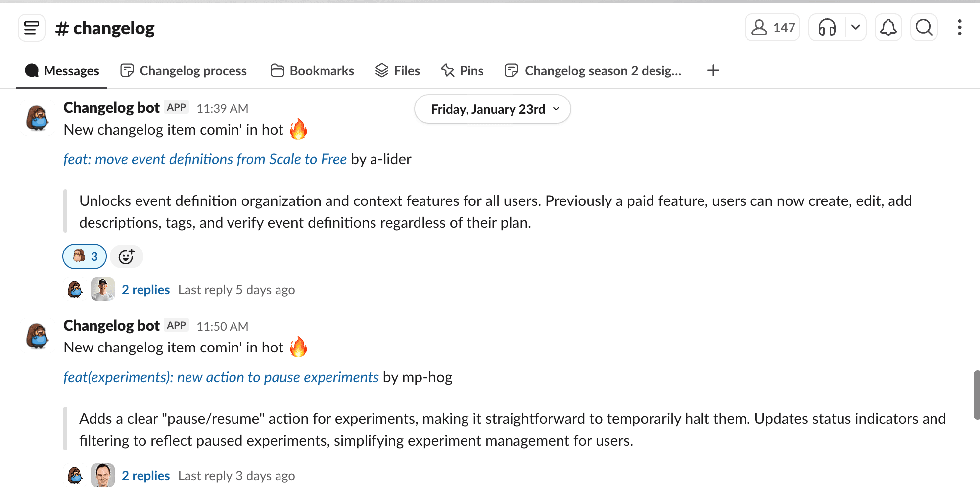Open the channel details sidebar icon

click(31, 28)
